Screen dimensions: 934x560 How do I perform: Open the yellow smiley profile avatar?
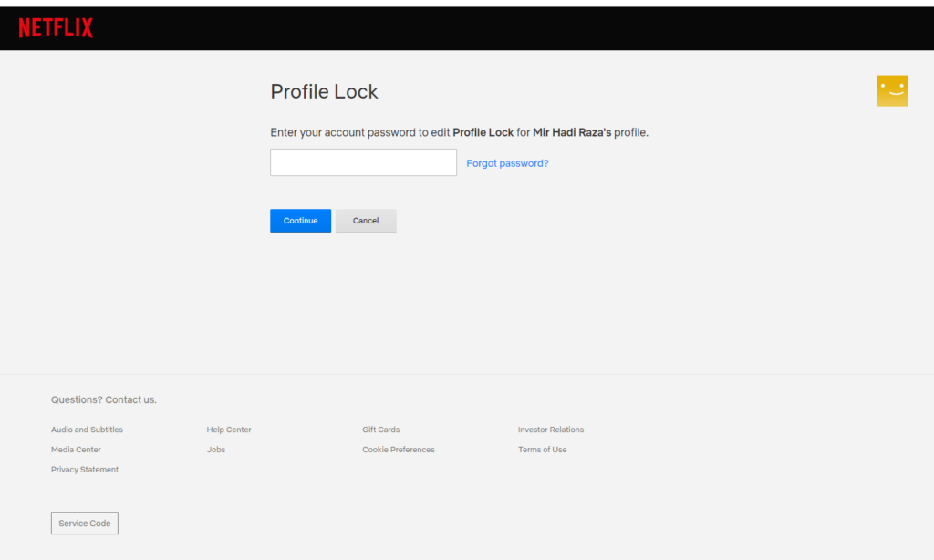pyautogui.click(x=891, y=90)
